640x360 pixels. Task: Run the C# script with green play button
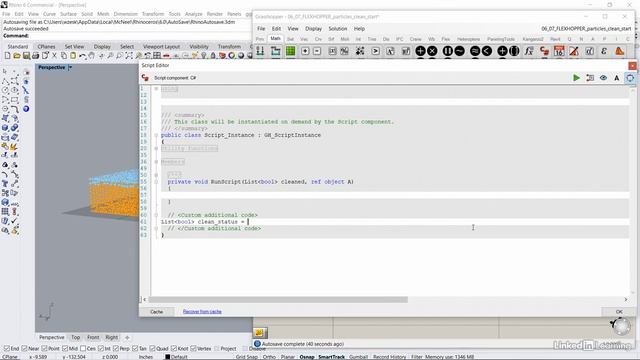[x=576, y=78]
